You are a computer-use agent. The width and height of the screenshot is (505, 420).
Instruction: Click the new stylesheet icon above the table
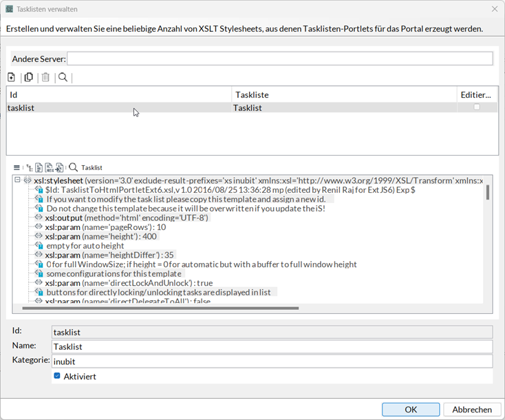point(12,77)
